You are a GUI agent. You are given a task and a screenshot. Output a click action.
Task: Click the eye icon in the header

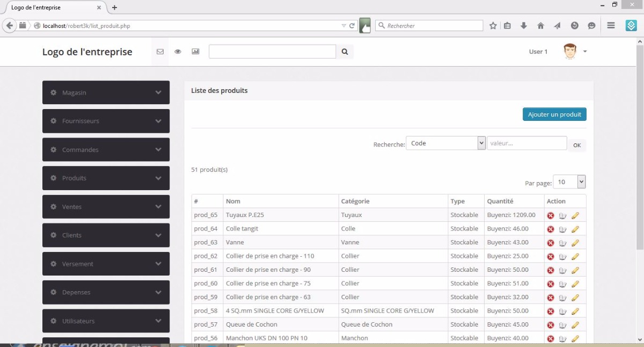tap(178, 52)
